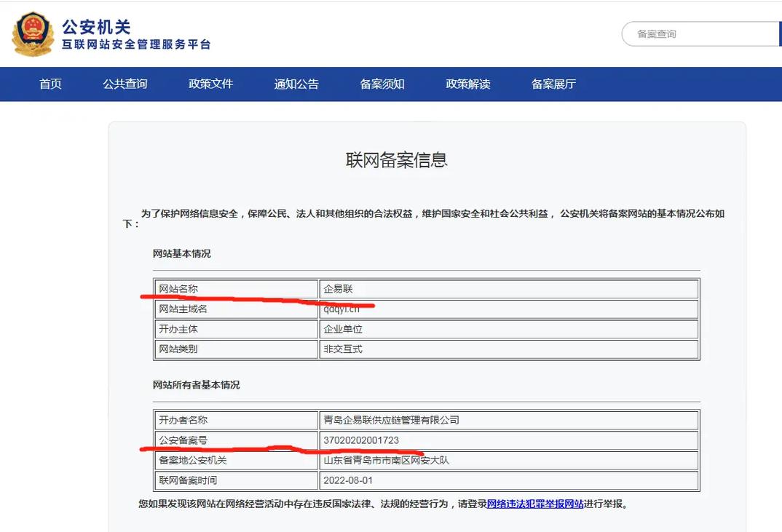Select 山东省青岛市市南区网安大队 cell

pos(509,460)
